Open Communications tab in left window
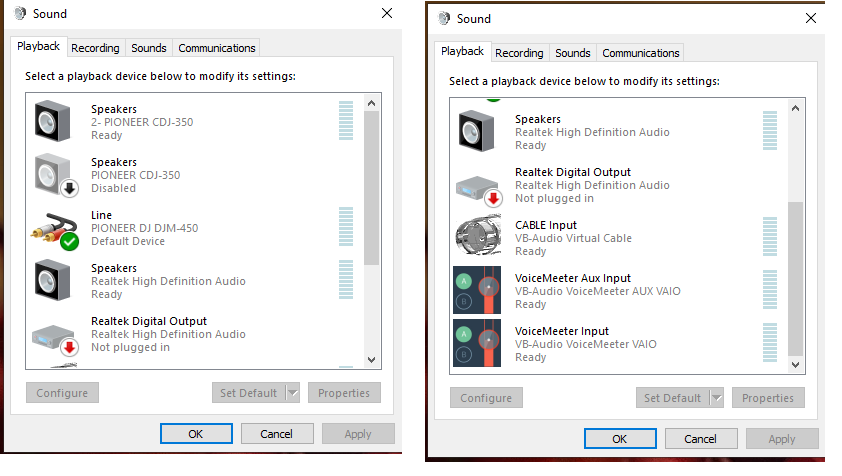Image resolution: width=842 pixels, height=476 pixels. pos(216,48)
